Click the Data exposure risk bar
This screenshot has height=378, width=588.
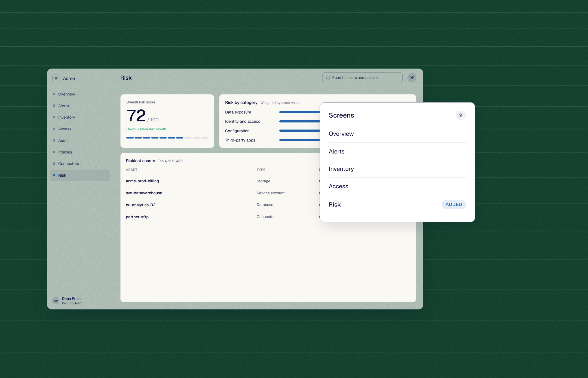pyautogui.click(x=299, y=112)
